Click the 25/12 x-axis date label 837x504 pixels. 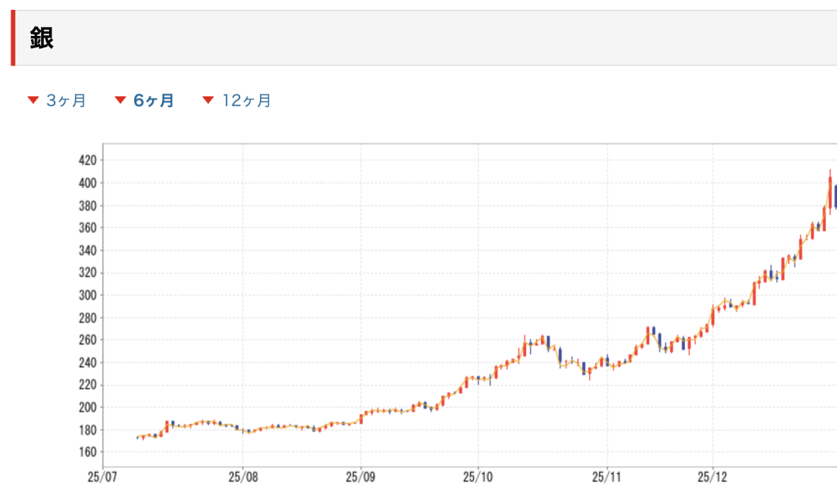[713, 475]
